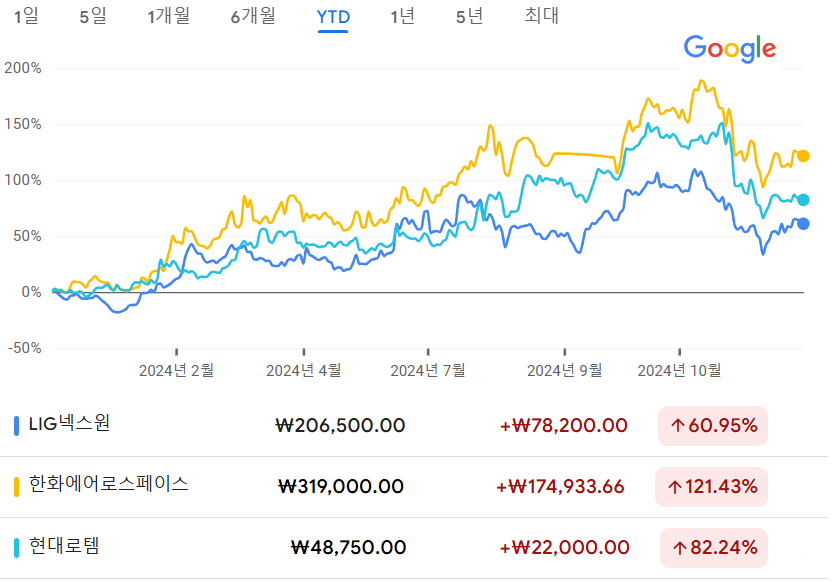Viewport: 839px width, 582px height.
Task: Open the 한화에어로스페이스 stock name
Action: point(109,484)
